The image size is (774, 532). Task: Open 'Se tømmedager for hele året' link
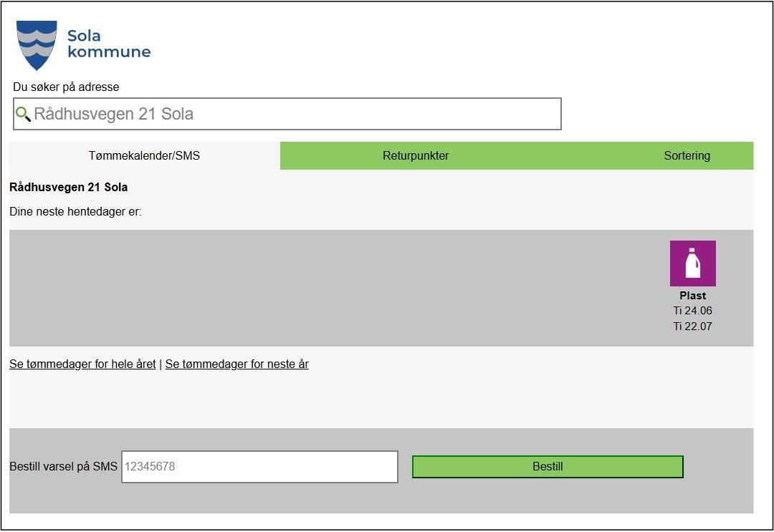click(82, 364)
